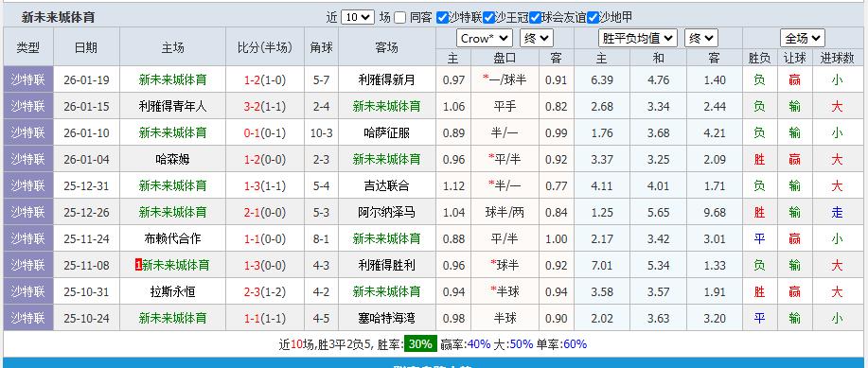
Task: Click the red card marker on the 25-11-08 home team
Action: [138, 266]
